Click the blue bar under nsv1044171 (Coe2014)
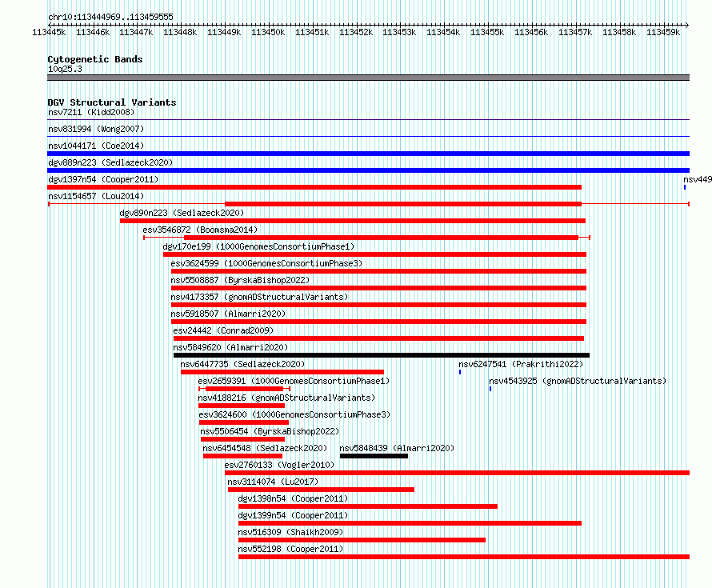Screen dimensions: 712x588 tap(368, 154)
